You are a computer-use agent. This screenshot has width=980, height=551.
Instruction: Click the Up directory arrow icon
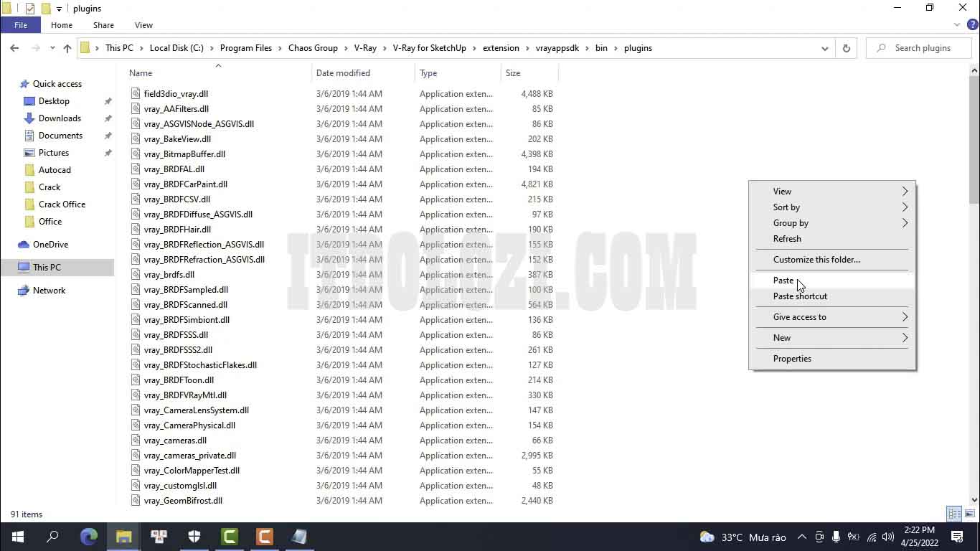pyautogui.click(x=67, y=48)
